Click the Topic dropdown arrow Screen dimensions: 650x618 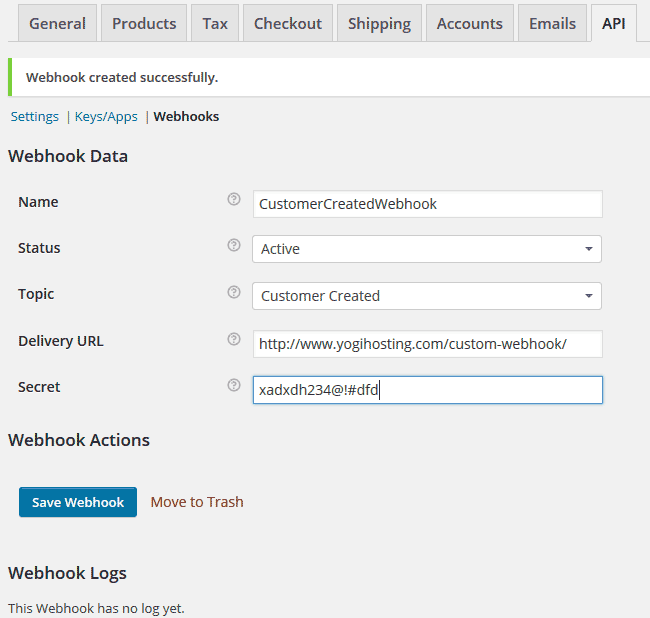pyautogui.click(x=589, y=296)
